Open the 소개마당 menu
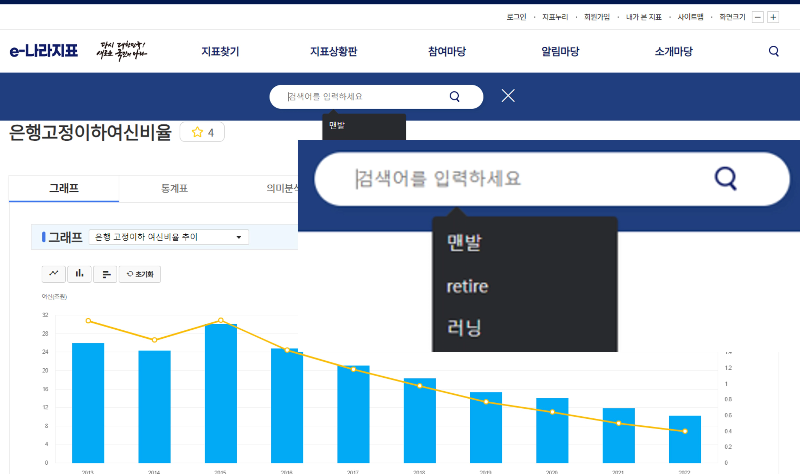This screenshot has height=474, width=800. 673,51
